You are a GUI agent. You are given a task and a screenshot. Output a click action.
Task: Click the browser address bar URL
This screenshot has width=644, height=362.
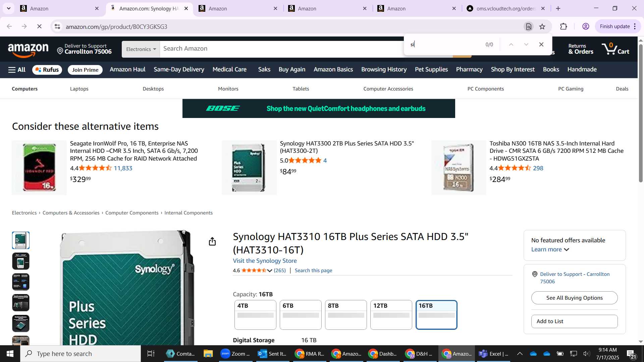116,26
